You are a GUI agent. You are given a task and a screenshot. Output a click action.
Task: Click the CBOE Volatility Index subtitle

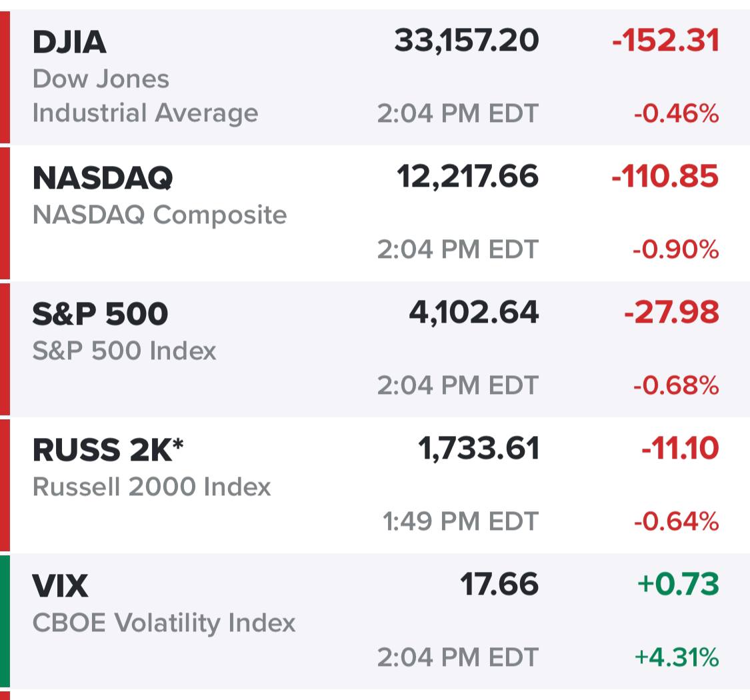tap(163, 623)
